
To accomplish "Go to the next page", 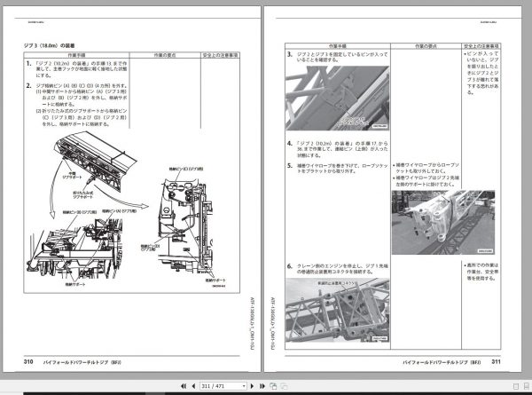I will [252, 386].
